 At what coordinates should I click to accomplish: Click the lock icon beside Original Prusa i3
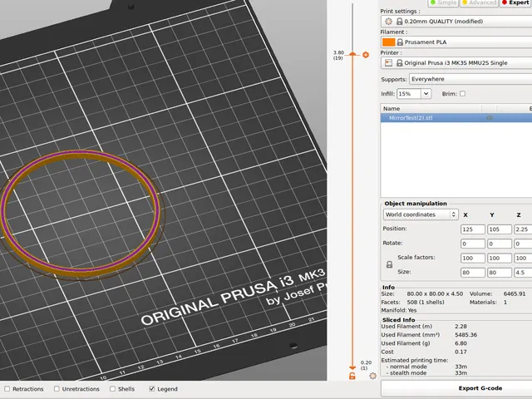point(399,63)
